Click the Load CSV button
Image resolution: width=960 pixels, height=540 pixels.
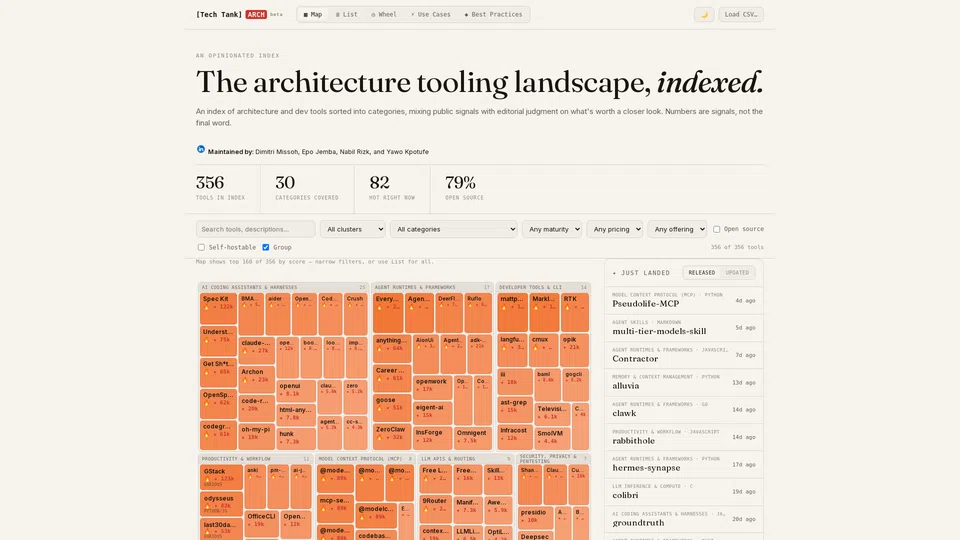coord(741,14)
